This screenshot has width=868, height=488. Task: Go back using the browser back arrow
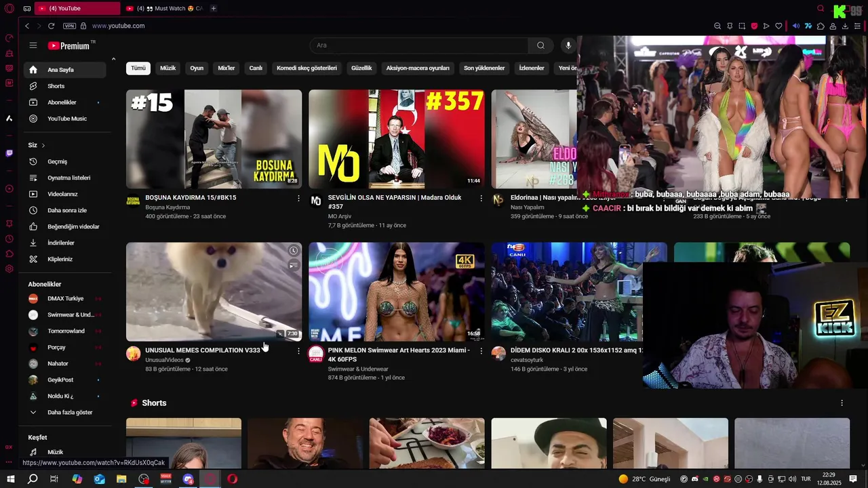27,26
